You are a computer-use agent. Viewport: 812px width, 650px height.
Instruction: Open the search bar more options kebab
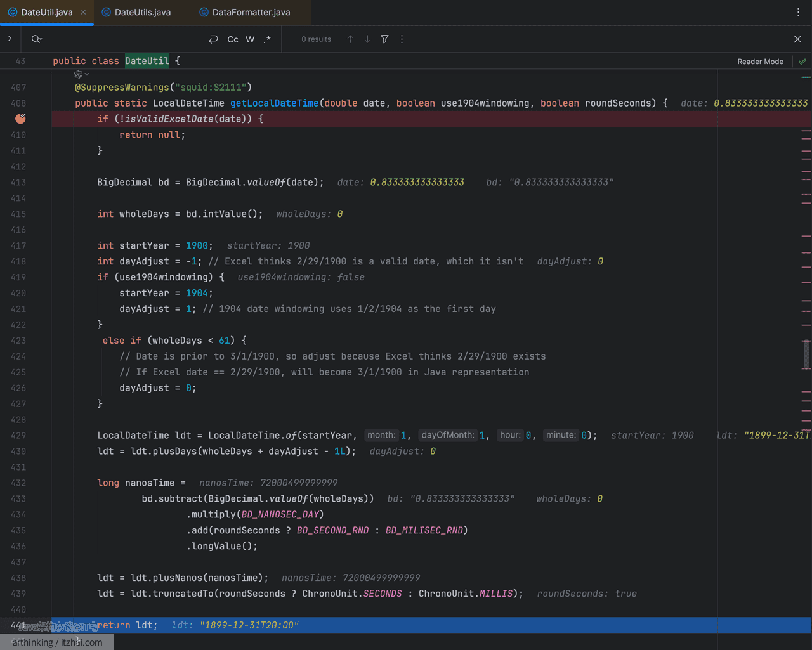[402, 39]
